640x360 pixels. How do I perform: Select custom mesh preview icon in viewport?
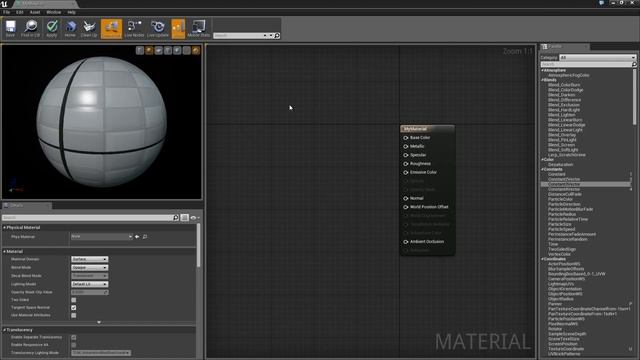(x=177, y=50)
